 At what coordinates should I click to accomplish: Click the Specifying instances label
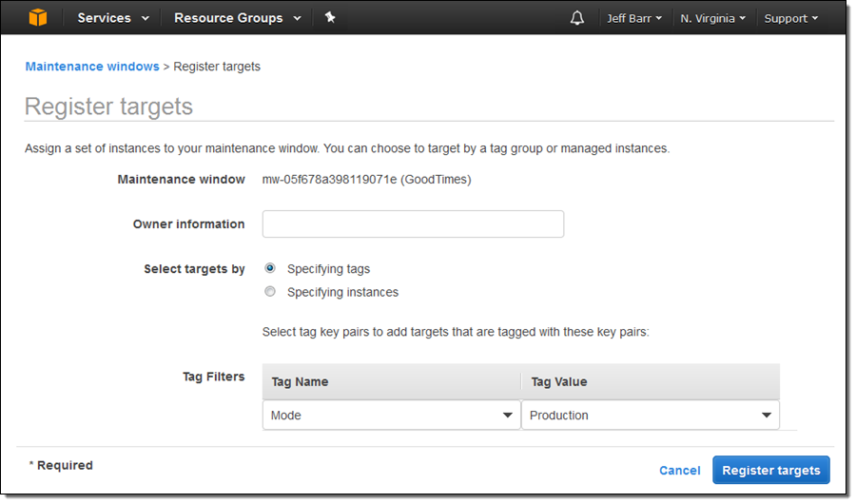click(x=342, y=292)
